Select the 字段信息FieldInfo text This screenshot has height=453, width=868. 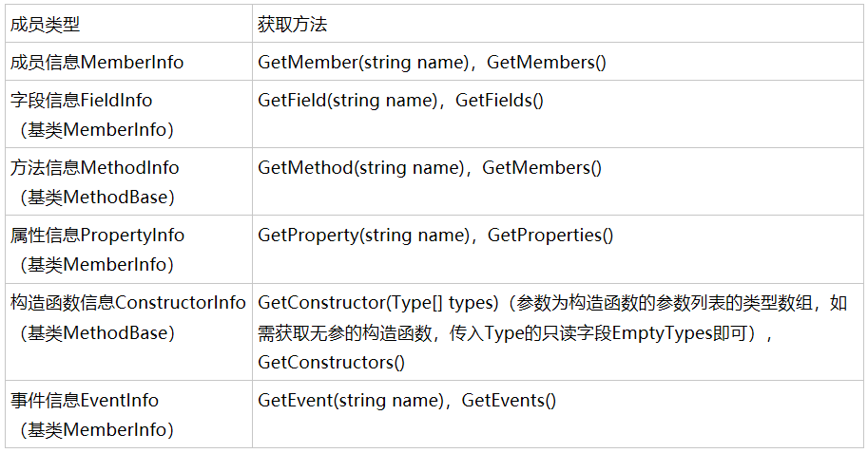pyautogui.click(x=81, y=100)
